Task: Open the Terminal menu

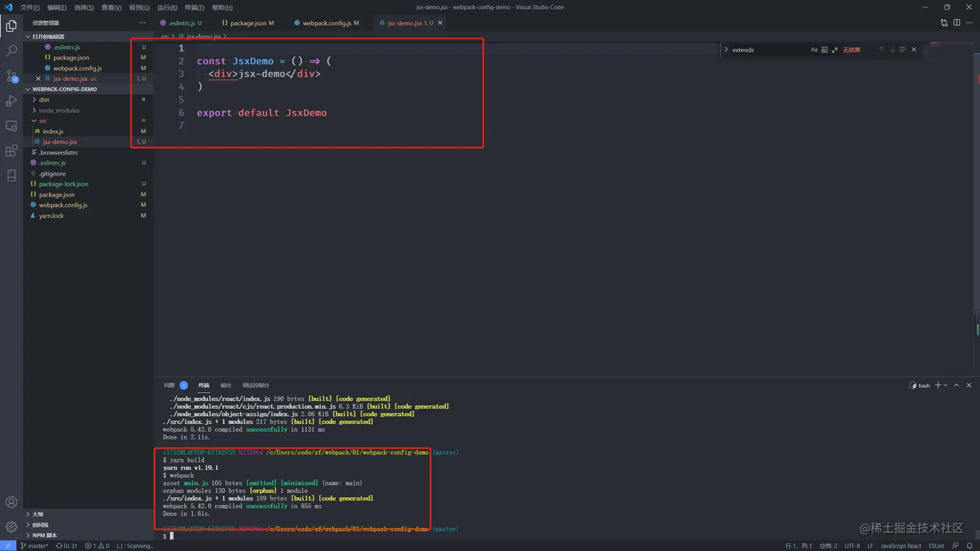Action: click(194, 7)
